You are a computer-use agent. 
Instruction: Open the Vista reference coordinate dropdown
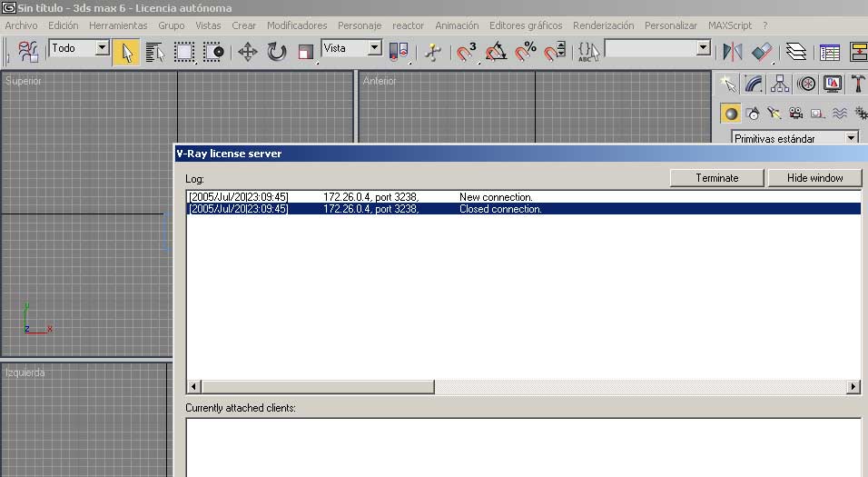[375, 48]
